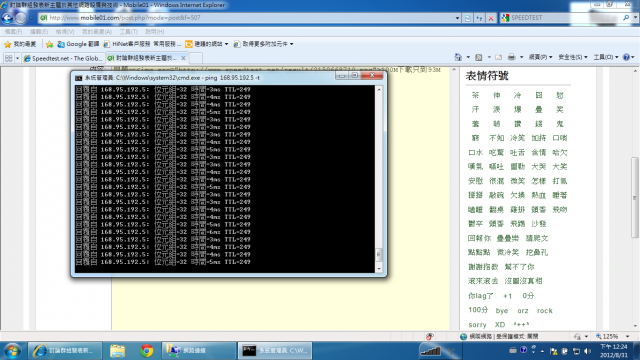Open Internet Explorer taskbar button

[64, 351]
